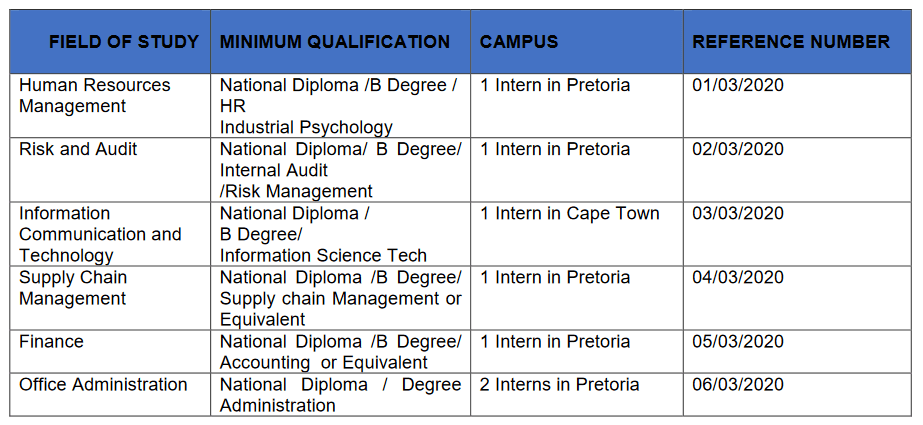The image size is (923, 425).
Task: Click reference number 04/03/2020
Action: pyautogui.click(x=738, y=277)
